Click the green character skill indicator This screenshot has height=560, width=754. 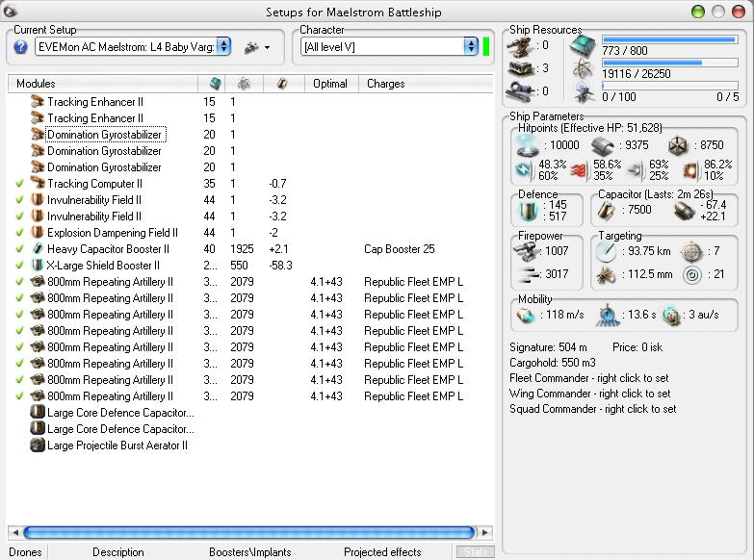(486, 46)
